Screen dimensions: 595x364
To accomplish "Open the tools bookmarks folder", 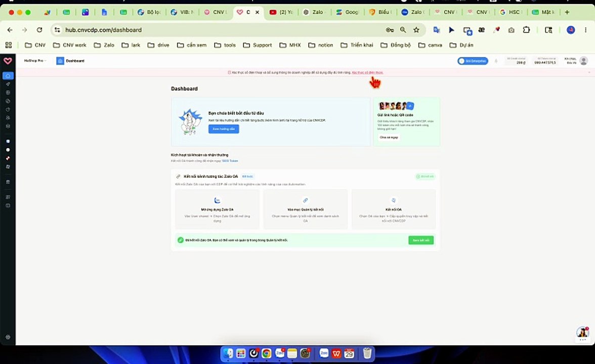I will point(225,45).
